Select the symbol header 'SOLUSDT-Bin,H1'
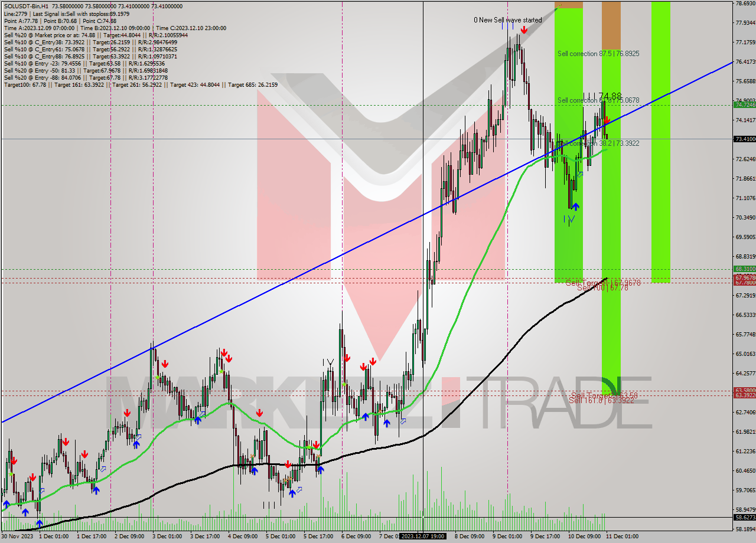The height and width of the screenshot is (543, 756). [27, 6]
